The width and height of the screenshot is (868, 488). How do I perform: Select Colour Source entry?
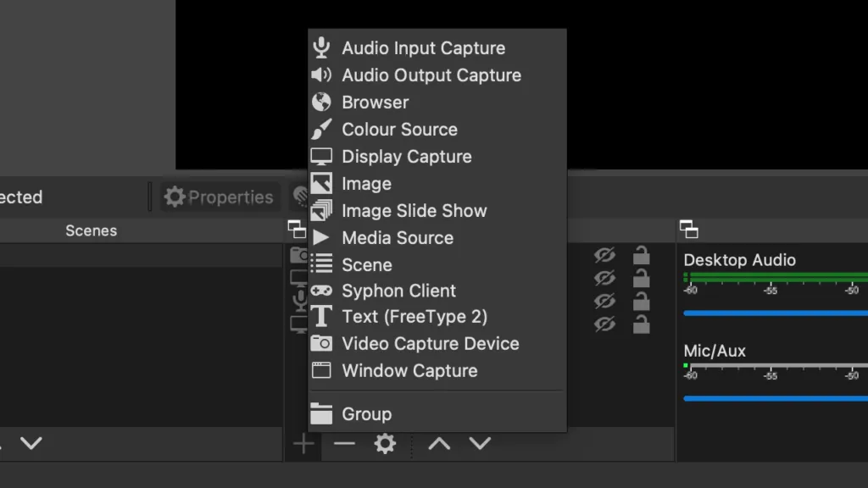click(437, 130)
